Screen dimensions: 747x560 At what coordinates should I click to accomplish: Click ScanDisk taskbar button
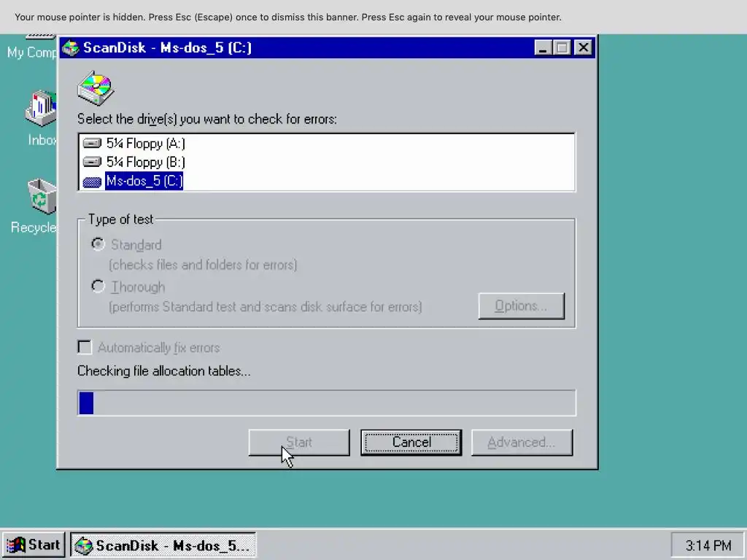point(163,545)
